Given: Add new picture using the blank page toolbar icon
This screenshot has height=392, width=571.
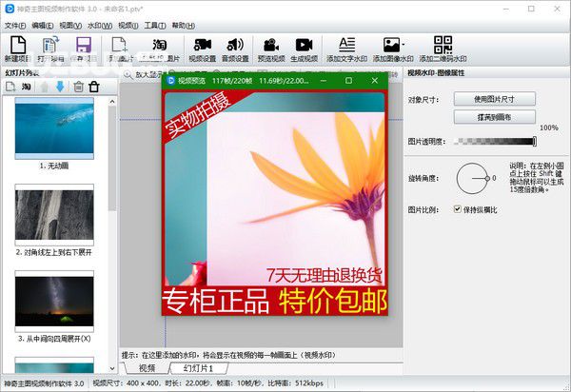Looking at the screenshot, I should tap(121, 49).
